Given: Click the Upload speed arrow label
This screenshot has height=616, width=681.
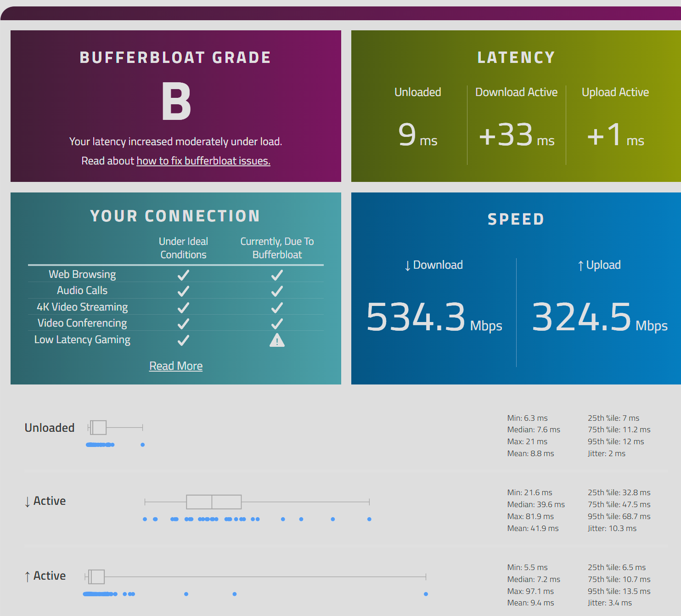Looking at the screenshot, I should click(x=599, y=265).
